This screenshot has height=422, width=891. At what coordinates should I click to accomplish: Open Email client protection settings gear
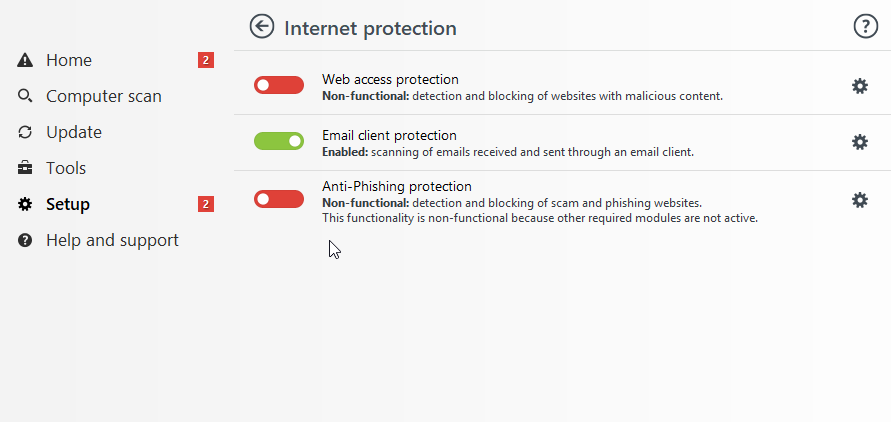pos(860,142)
